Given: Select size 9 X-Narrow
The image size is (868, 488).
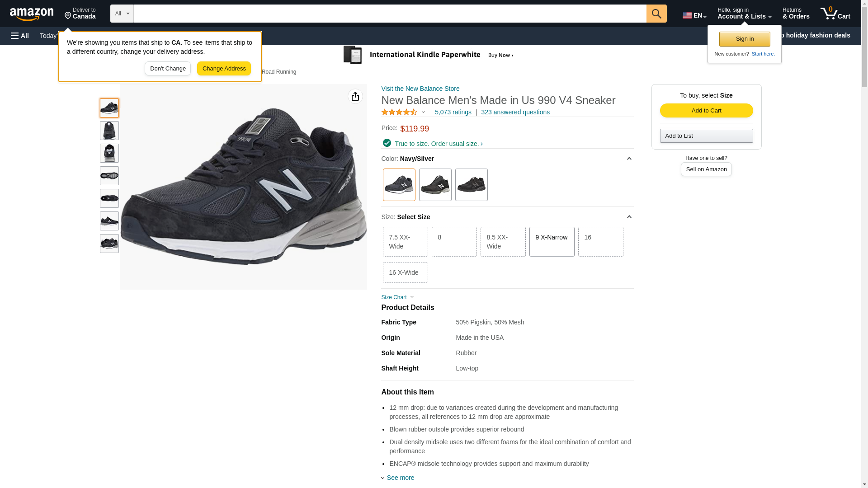Looking at the screenshot, I should 552,242.
